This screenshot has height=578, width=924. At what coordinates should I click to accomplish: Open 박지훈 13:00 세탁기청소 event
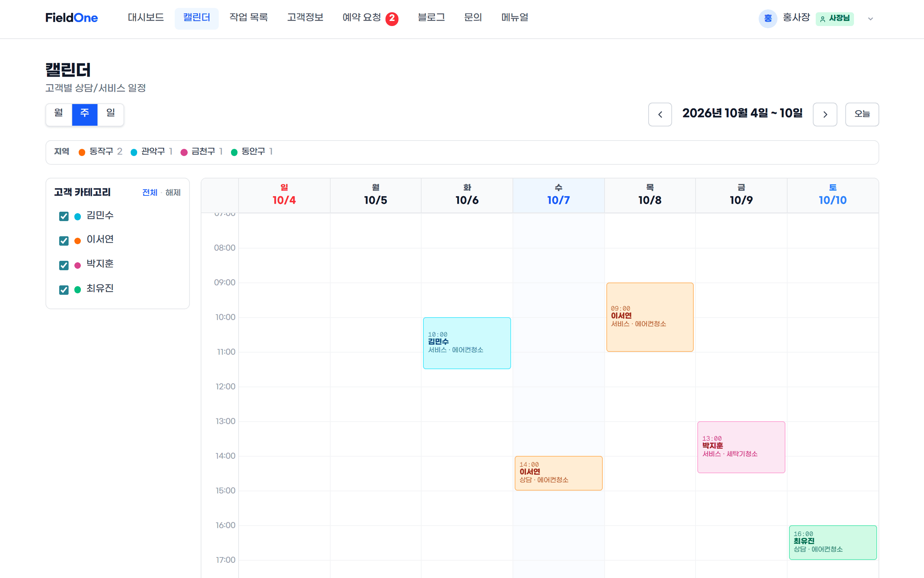(741, 447)
